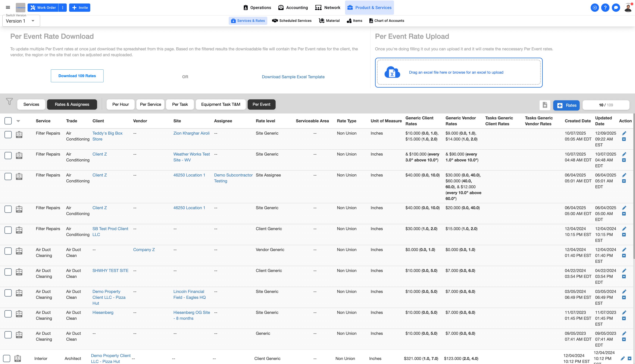Expand the arrow next to header checkbox
This screenshot has height=364, width=635.
coord(18,121)
